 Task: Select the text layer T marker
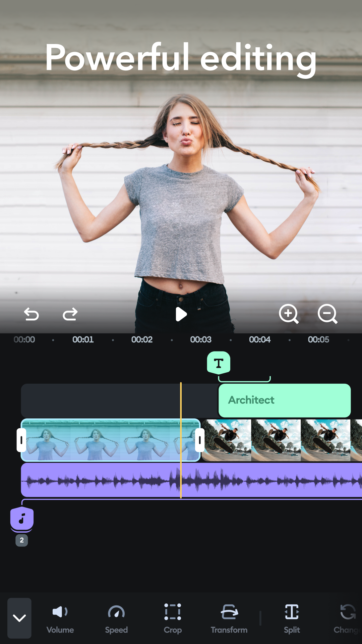tap(219, 363)
